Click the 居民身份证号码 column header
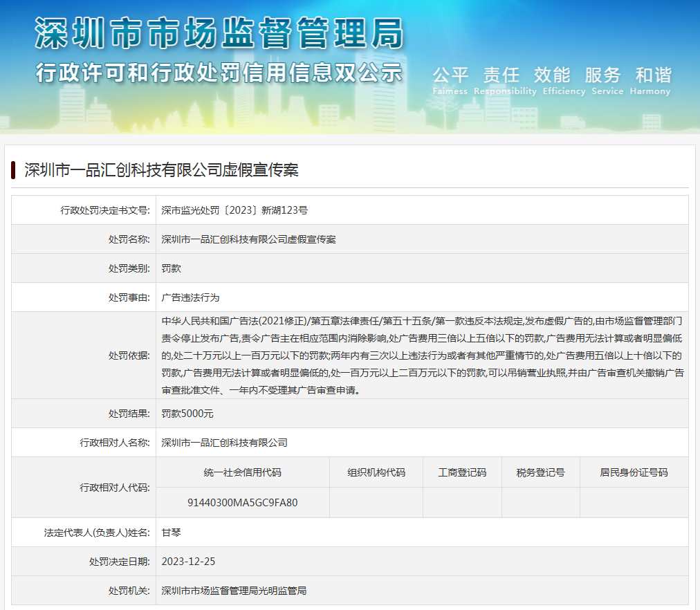 (634, 472)
